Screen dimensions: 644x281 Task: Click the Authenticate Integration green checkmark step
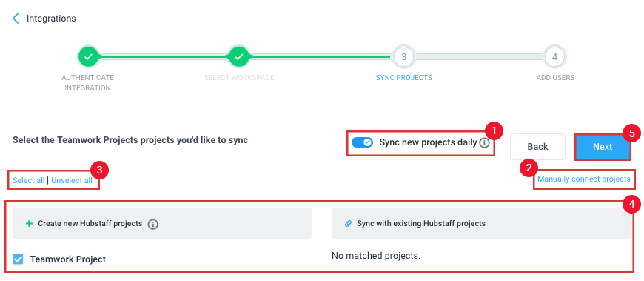[x=88, y=57]
